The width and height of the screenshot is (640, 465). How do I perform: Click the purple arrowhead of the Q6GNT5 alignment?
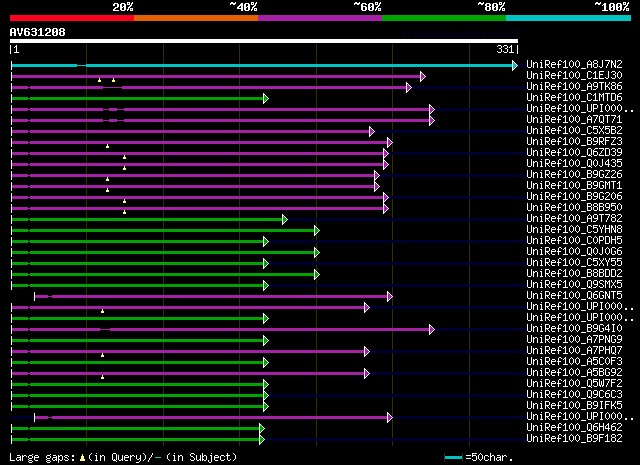pyautogui.click(x=390, y=296)
